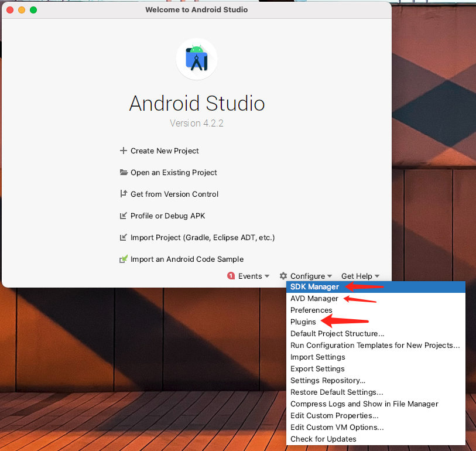Image resolution: width=476 pixels, height=451 pixels.
Task: Click the red Events notification badge
Action: point(231,276)
